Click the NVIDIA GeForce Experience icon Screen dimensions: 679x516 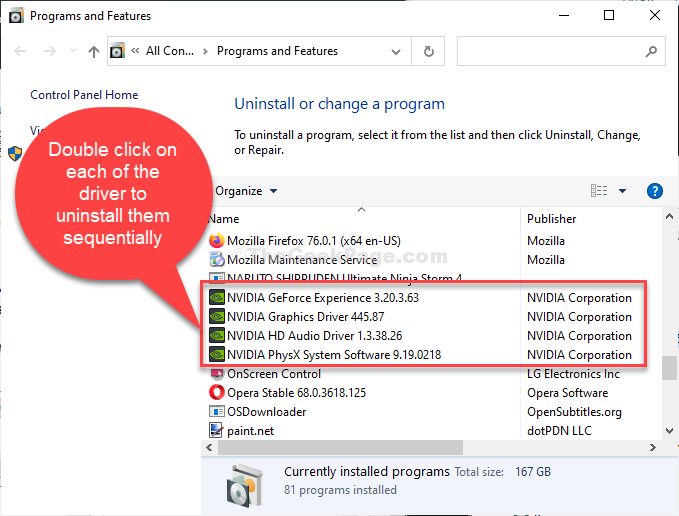click(217, 298)
